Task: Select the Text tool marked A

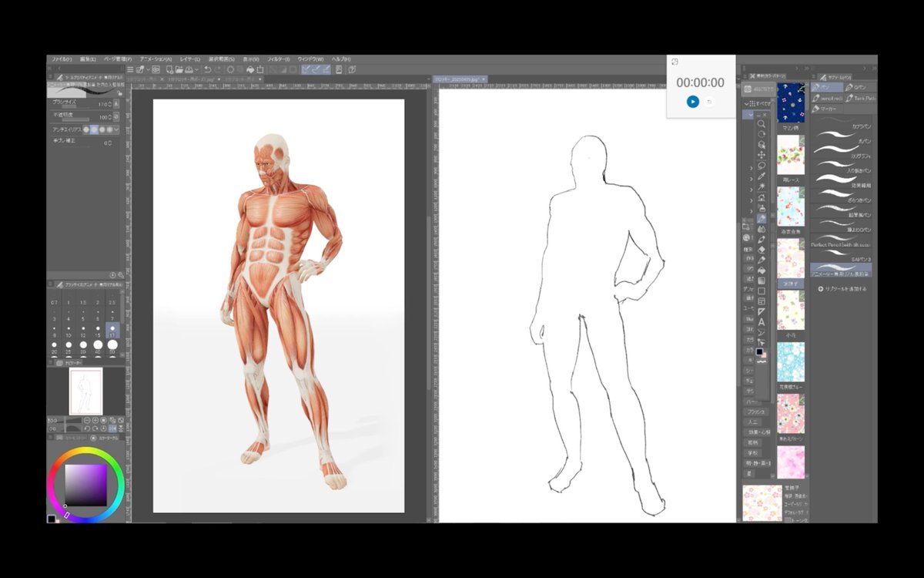Action: point(762,322)
